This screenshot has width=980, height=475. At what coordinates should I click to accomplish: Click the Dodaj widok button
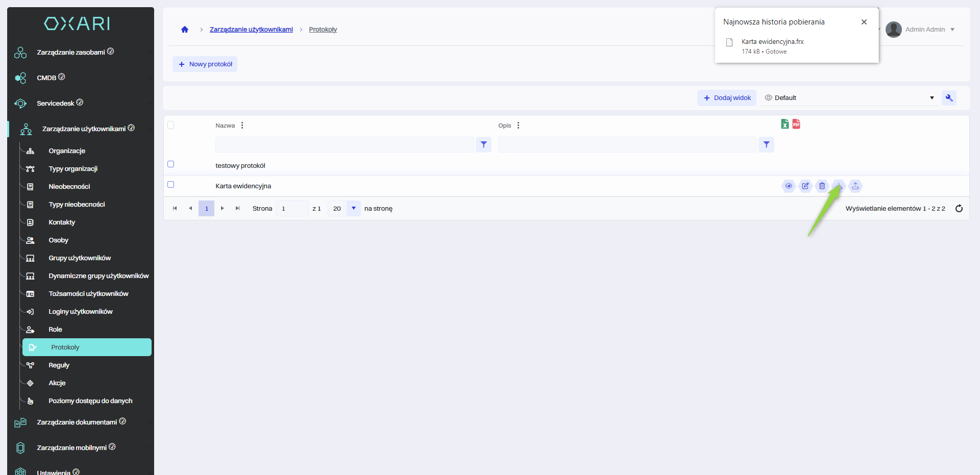coord(727,98)
